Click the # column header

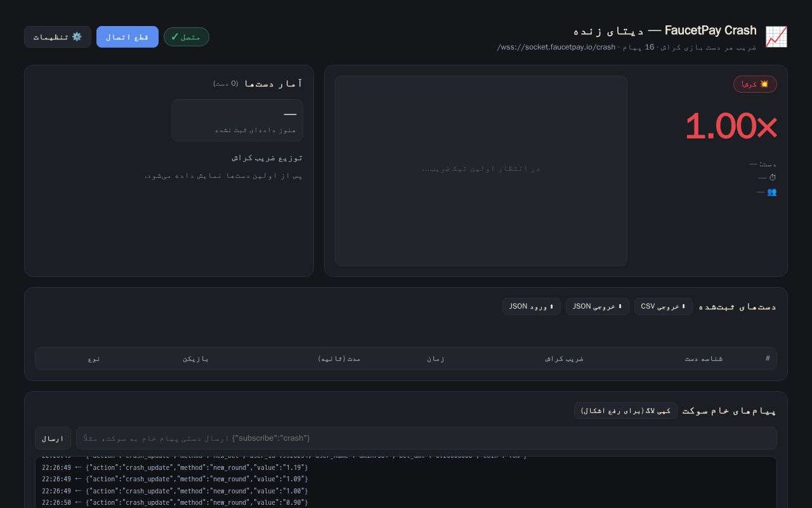click(x=768, y=358)
